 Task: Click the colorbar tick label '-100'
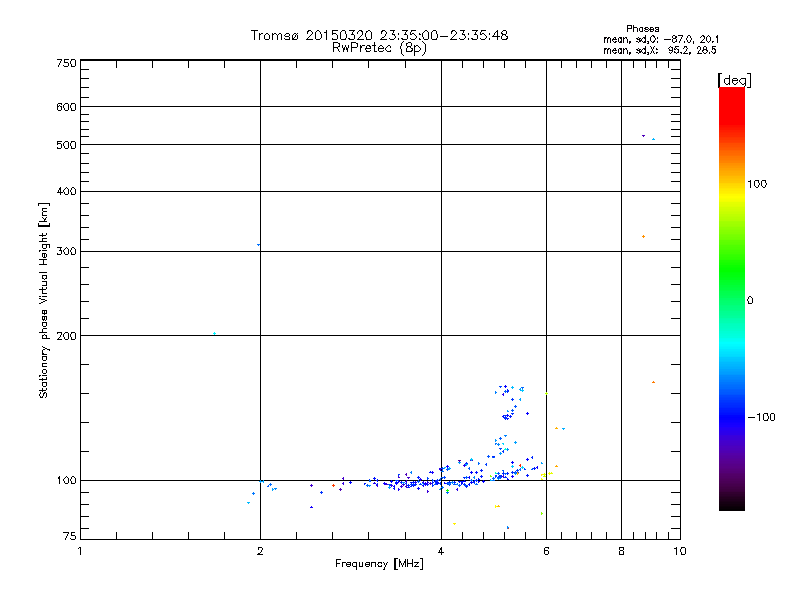[x=761, y=417]
